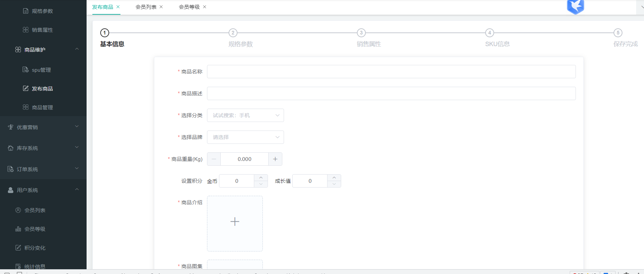This screenshot has width=644, height=274.
Task: Switch to the 发布商品 tab
Action: [x=103, y=7]
